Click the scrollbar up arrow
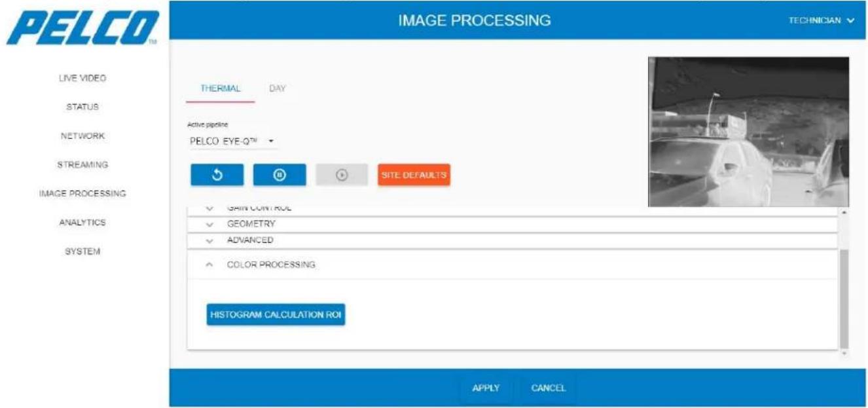 [x=844, y=212]
